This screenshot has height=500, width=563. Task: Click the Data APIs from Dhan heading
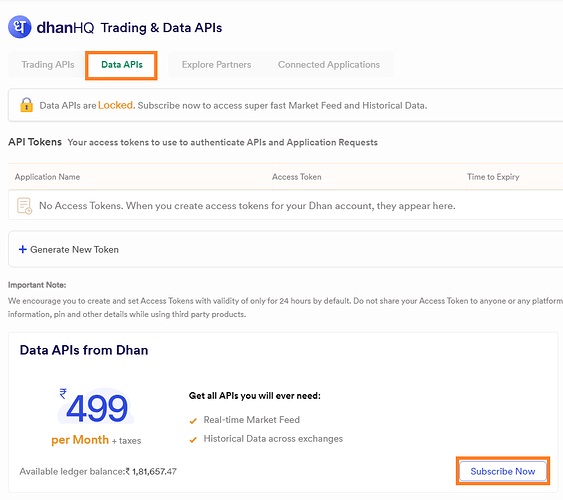(84, 350)
